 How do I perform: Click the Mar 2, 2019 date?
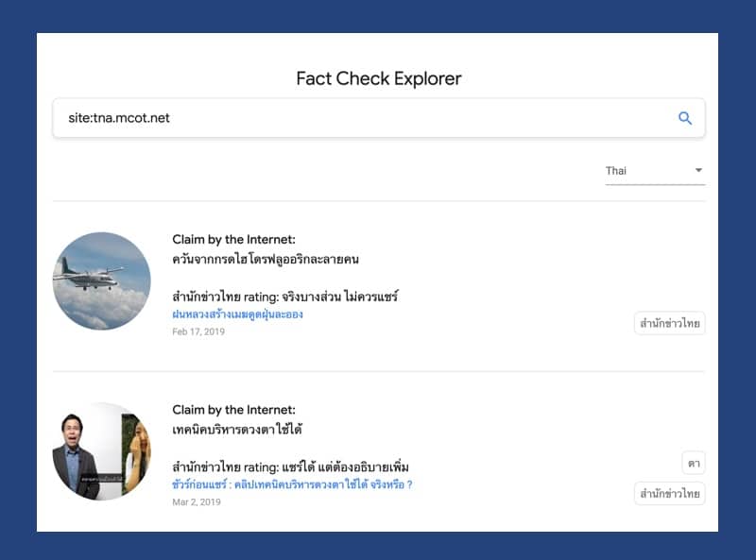point(196,501)
